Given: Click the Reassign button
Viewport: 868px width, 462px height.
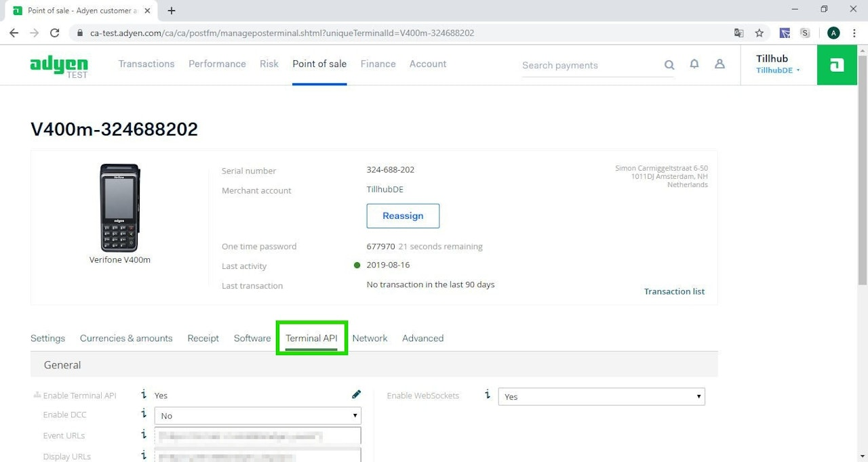Looking at the screenshot, I should coord(403,215).
